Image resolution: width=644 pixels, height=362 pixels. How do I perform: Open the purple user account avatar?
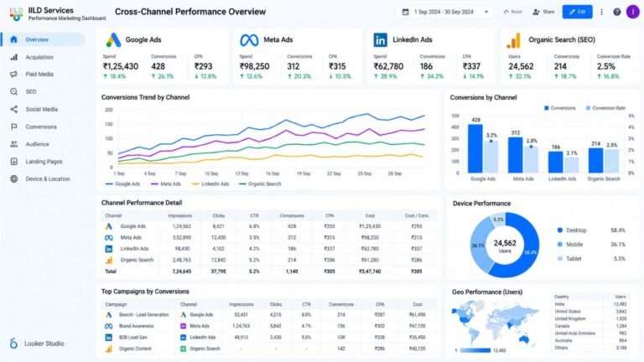pyautogui.click(x=633, y=12)
